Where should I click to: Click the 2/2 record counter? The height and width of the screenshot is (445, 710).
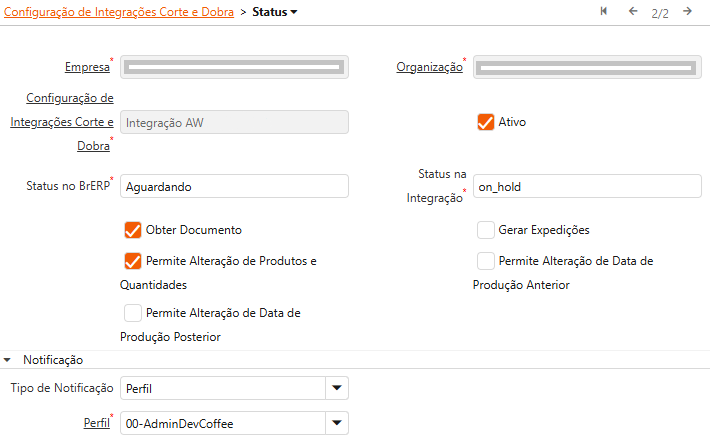(659, 13)
